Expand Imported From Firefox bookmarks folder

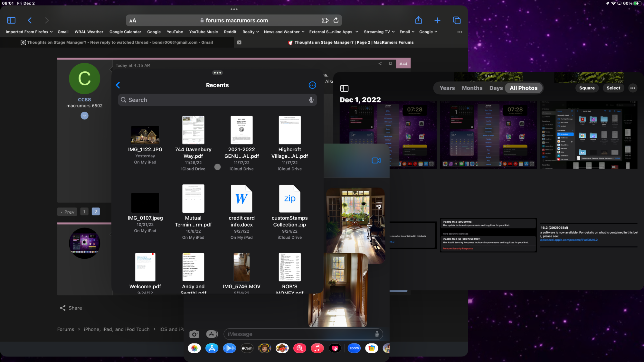[x=29, y=32]
